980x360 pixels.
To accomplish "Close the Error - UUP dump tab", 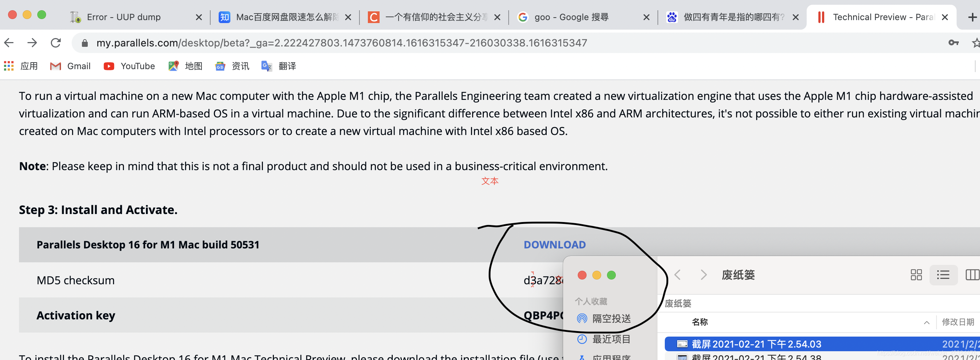I will tap(199, 17).
